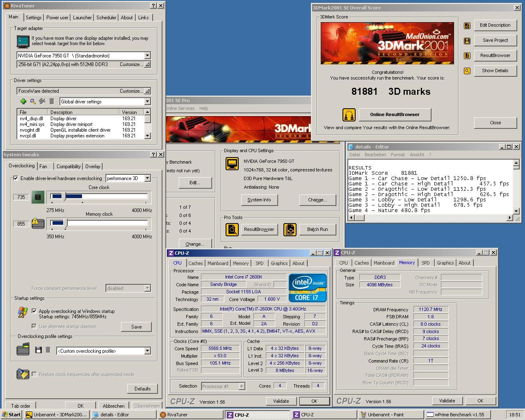The height and width of the screenshot is (420, 525).
Task: Click the yellow display monitor icon in 3DMark
Action: pyautogui.click(x=232, y=164)
